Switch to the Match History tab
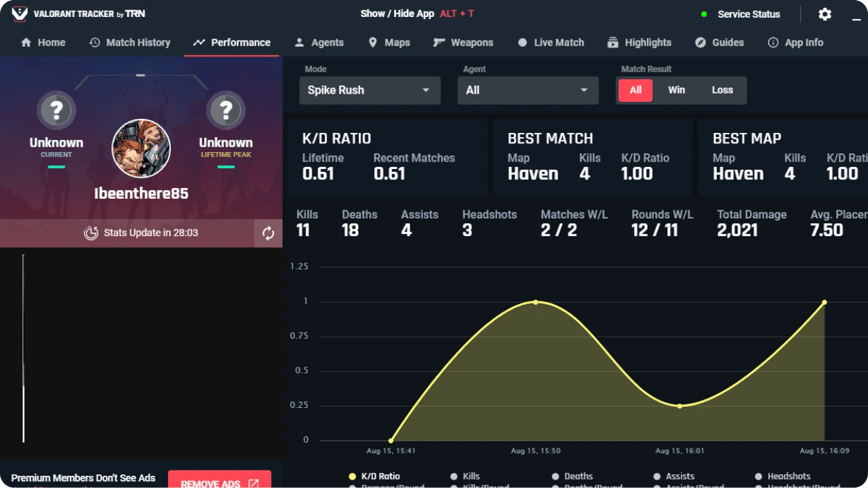This screenshot has height=488, width=868. tap(129, 42)
